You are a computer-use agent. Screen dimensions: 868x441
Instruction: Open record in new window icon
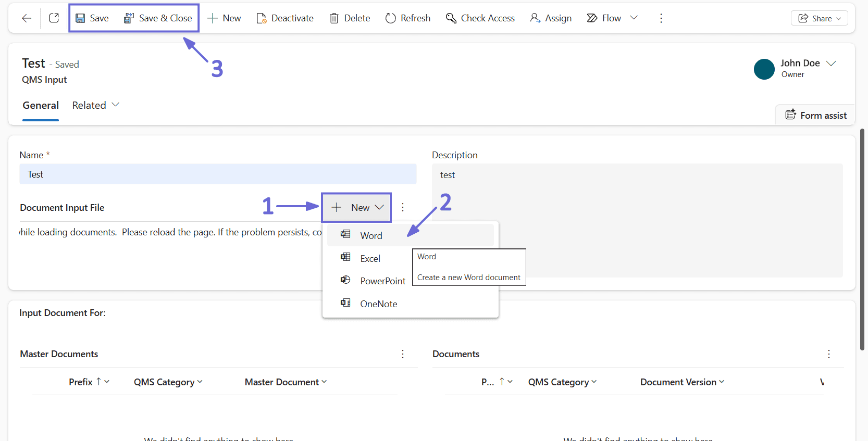[54, 18]
